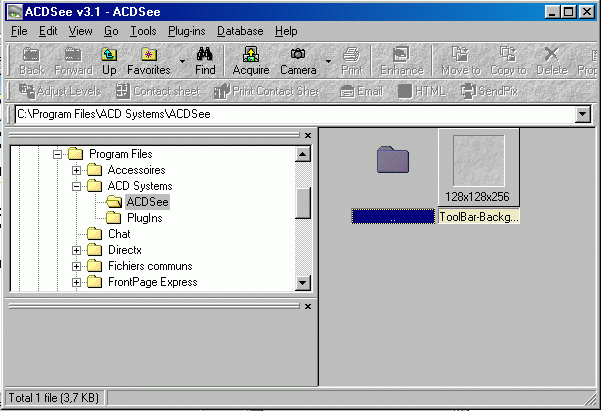Close the folder tree pane
This screenshot has width=601, height=411.
point(308,135)
